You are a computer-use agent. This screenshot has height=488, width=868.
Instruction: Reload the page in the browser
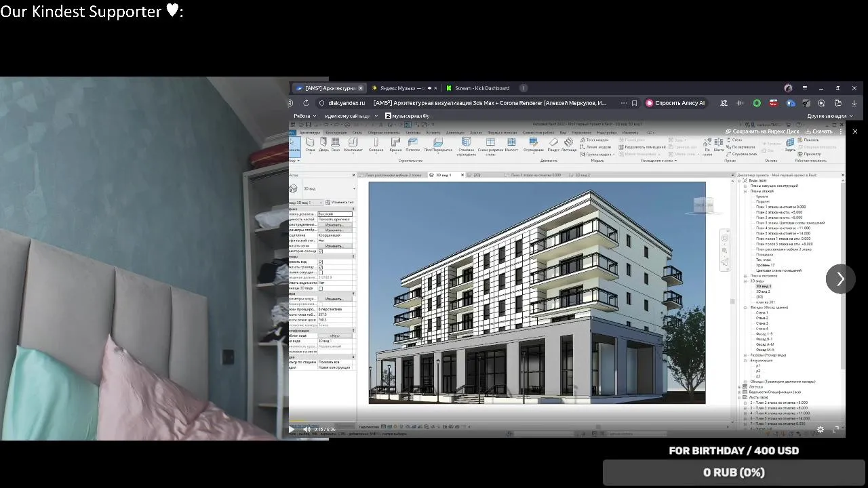(x=306, y=103)
